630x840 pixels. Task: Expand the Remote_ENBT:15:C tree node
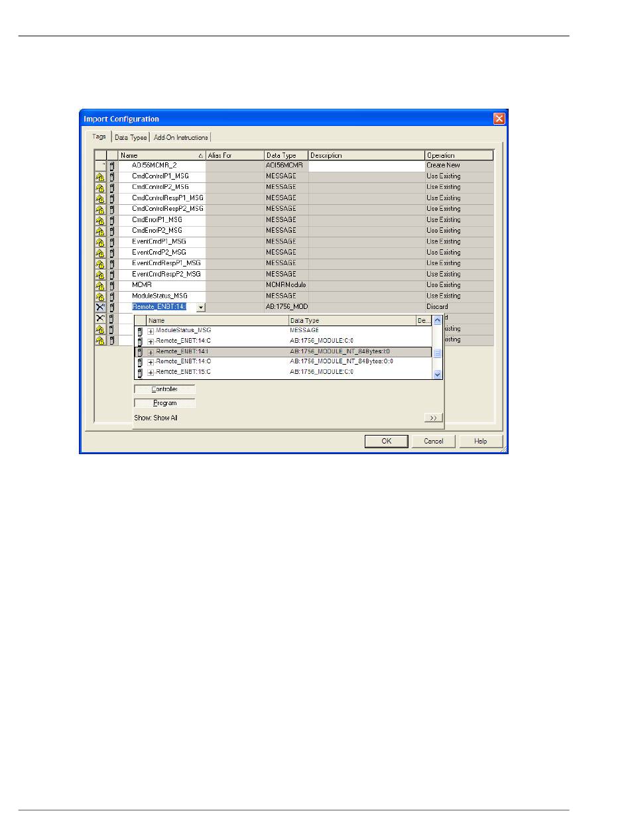point(151,373)
